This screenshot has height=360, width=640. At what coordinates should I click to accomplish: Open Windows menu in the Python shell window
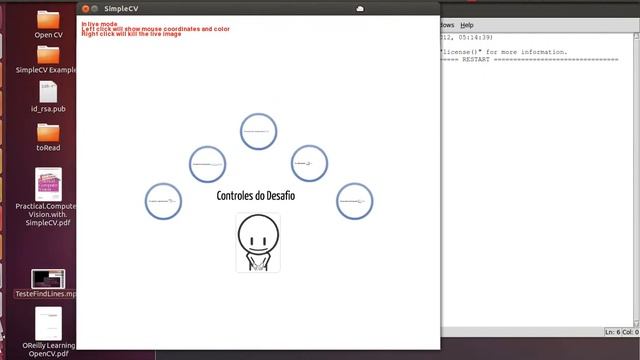(447, 25)
